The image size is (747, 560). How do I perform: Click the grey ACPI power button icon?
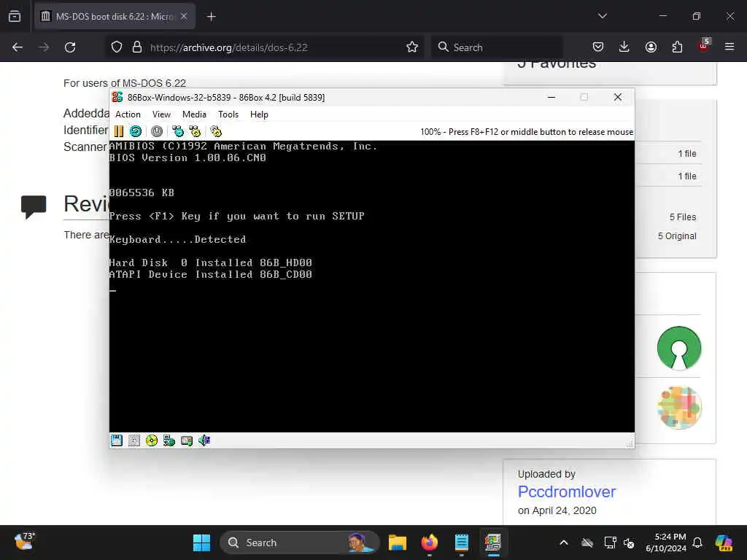pyautogui.click(x=157, y=131)
